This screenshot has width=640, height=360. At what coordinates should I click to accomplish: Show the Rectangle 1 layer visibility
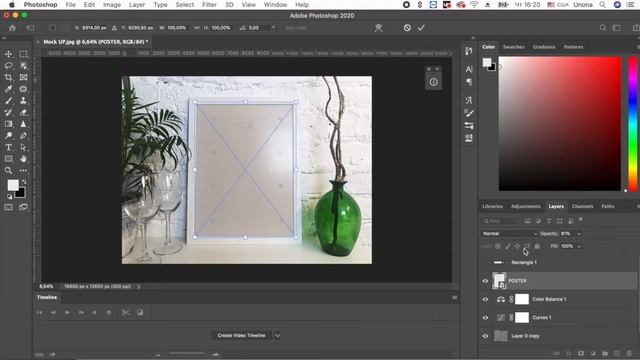pos(485,262)
